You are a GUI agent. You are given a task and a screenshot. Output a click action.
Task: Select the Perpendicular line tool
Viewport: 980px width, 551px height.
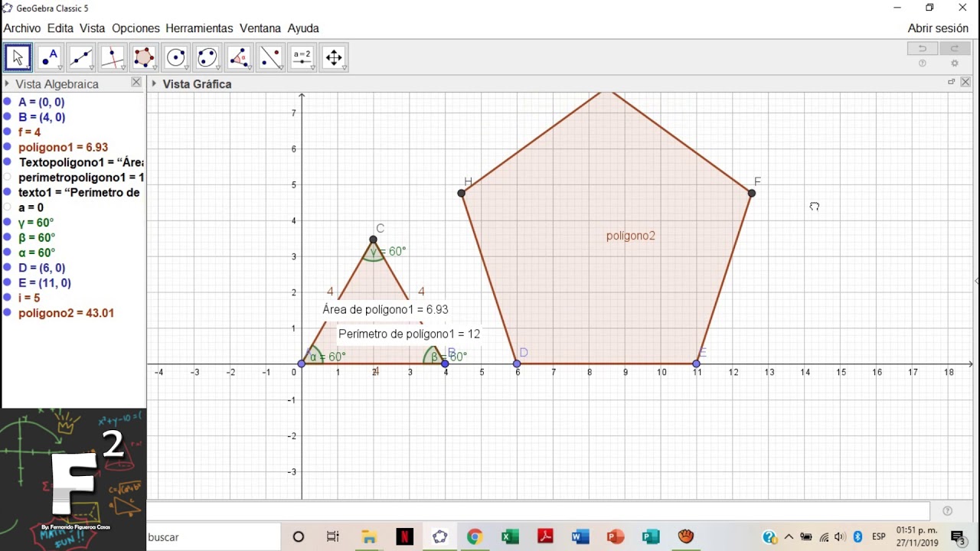(x=113, y=57)
